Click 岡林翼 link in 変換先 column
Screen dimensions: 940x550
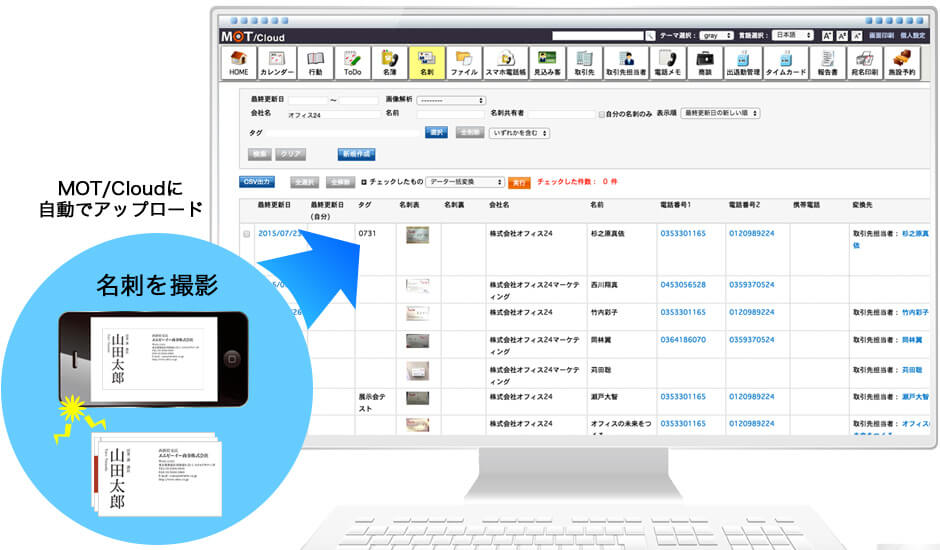point(912,340)
